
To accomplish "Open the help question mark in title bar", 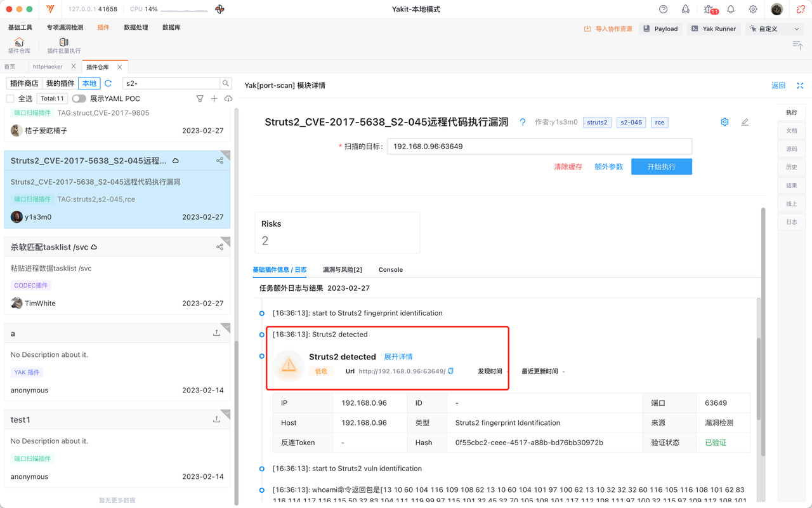I will 664,10.
